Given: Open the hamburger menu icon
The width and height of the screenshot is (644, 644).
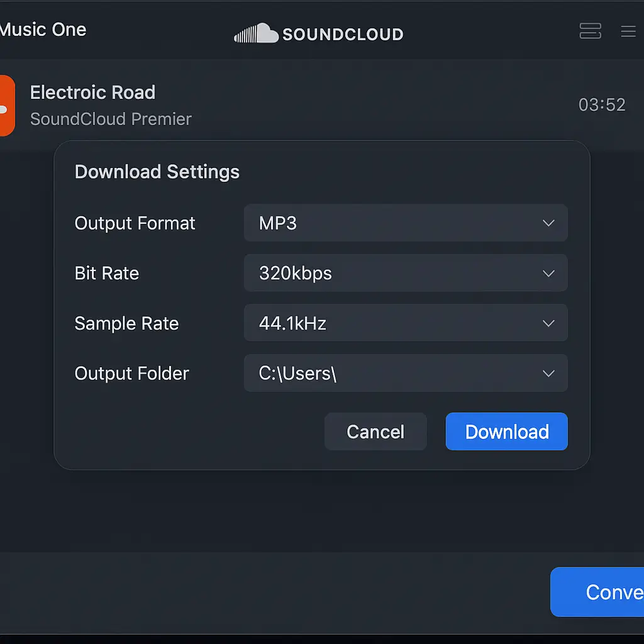Looking at the screenshot, I should pyautogui.click(x=628, y=31).
